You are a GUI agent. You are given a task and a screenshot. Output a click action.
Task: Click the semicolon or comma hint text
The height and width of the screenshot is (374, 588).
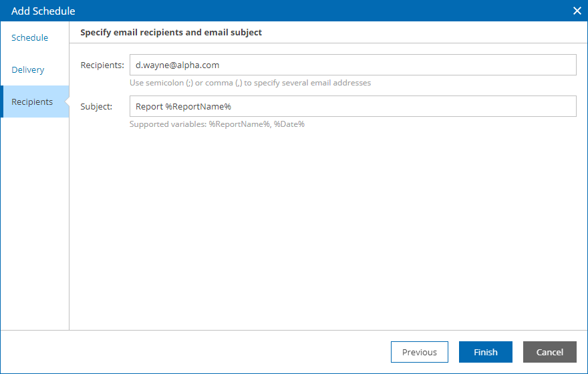[x=250, y=83]
